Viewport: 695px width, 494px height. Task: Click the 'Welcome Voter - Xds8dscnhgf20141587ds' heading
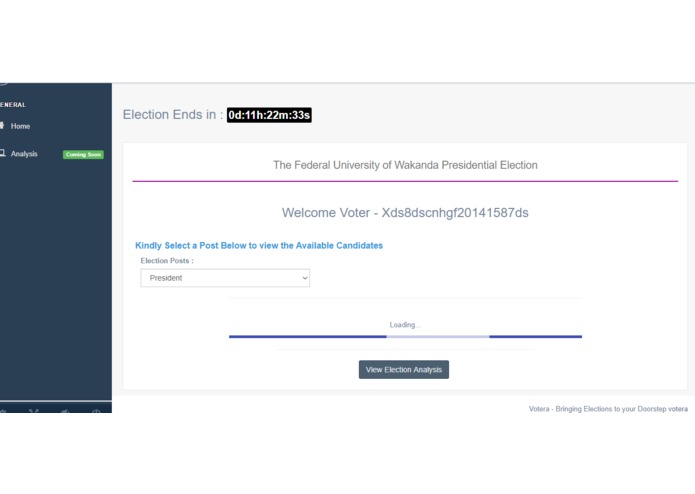pos(405,213)
